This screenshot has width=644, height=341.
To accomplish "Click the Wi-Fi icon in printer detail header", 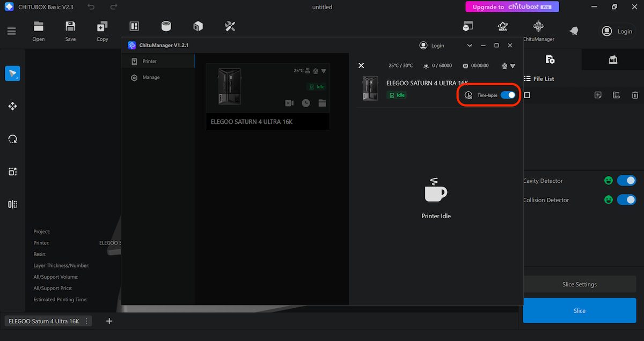I will pos(513,65).
